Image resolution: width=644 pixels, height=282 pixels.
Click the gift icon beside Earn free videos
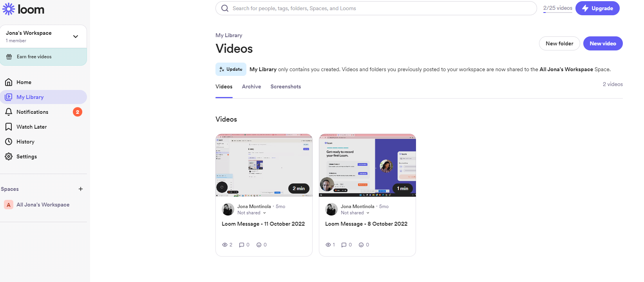pos(9,57)
